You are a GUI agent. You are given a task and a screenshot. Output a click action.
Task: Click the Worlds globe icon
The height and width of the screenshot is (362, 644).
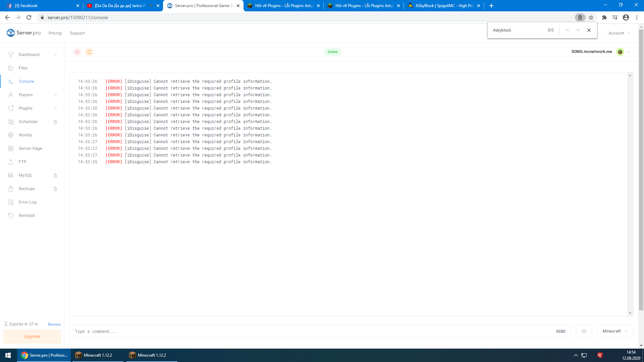click(x=11, y=135)
